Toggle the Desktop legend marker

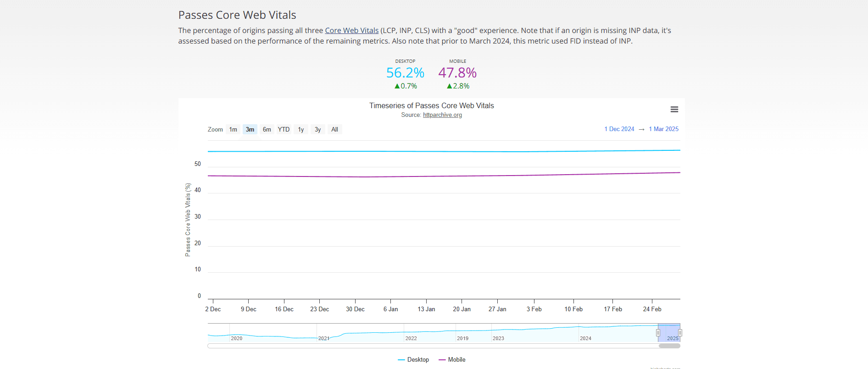401,359
